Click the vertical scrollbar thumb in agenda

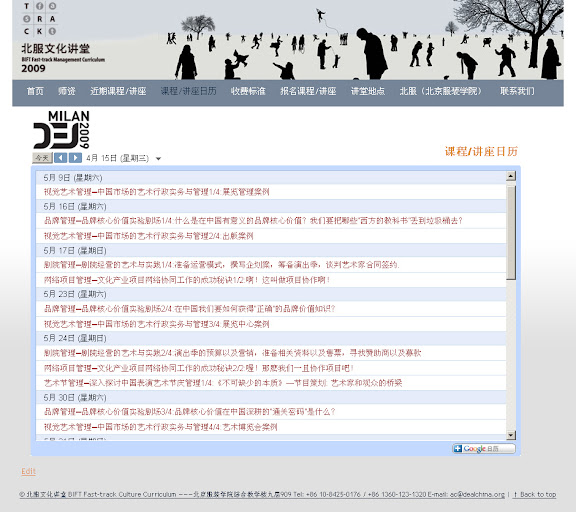coord(511,232)
